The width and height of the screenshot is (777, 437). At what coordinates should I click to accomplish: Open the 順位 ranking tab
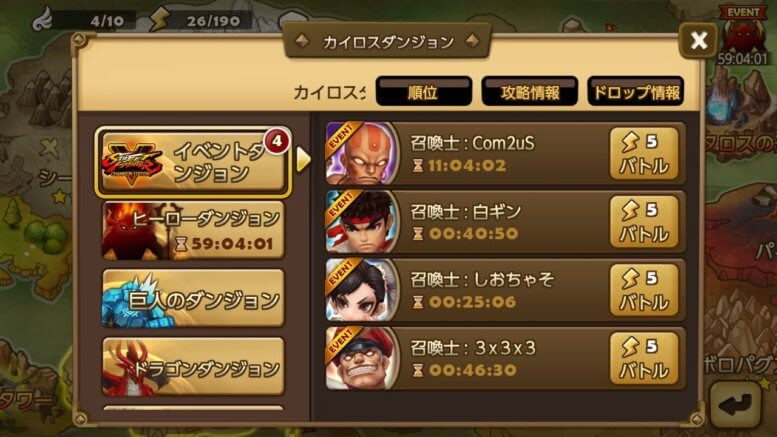(424, 91)
